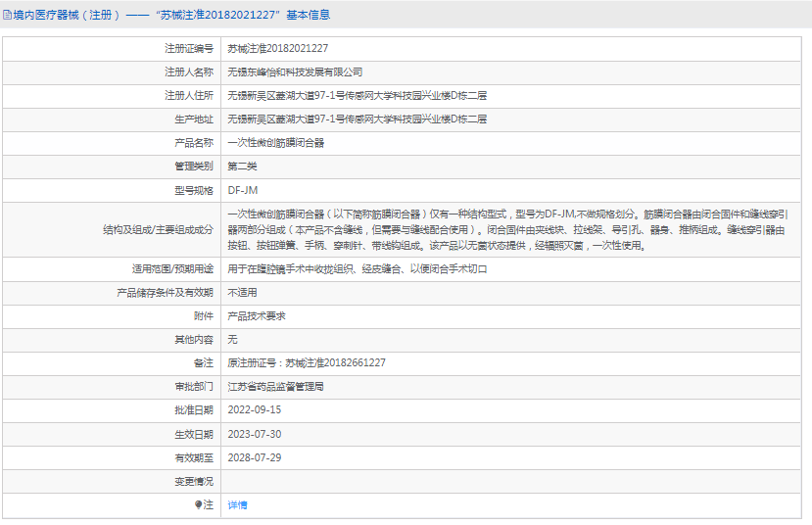The image size is (812, 525).
Task: Select expiry date 2028-07-29
Action: pos(255,457)
